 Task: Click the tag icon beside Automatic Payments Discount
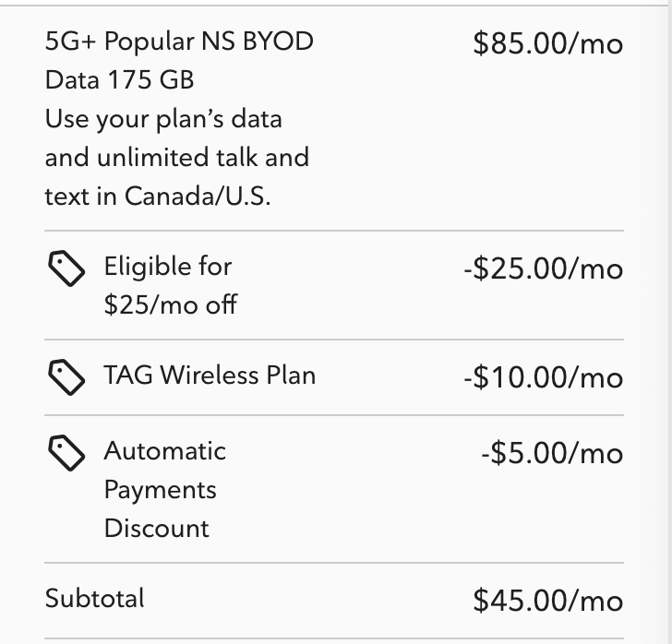click(x=66, y=452)
